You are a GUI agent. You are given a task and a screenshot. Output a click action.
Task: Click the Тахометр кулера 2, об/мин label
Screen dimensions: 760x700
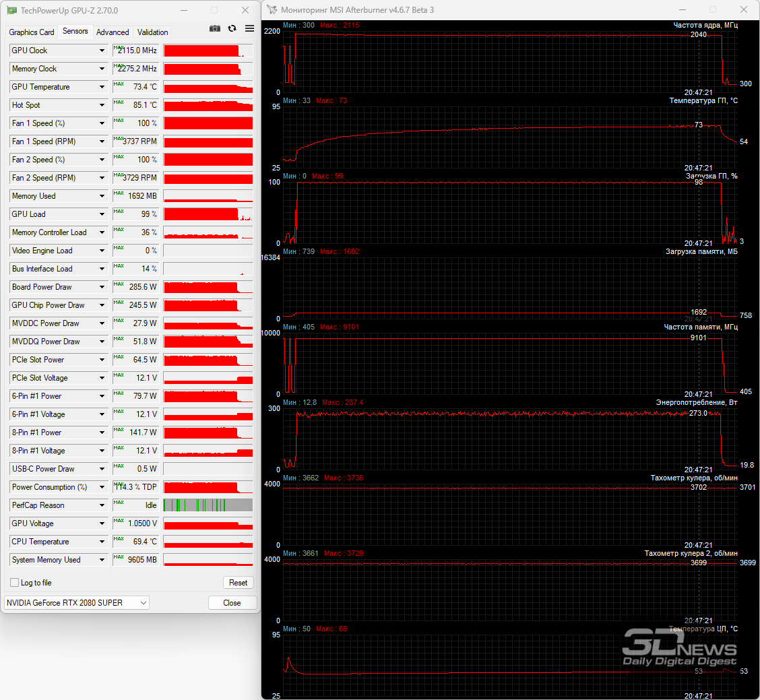click(x=691, y=553)
